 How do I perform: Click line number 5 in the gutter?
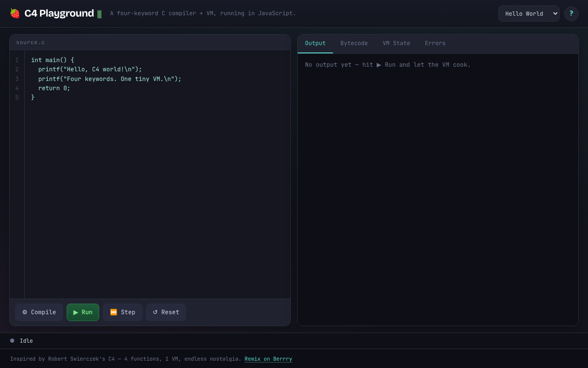17,97
